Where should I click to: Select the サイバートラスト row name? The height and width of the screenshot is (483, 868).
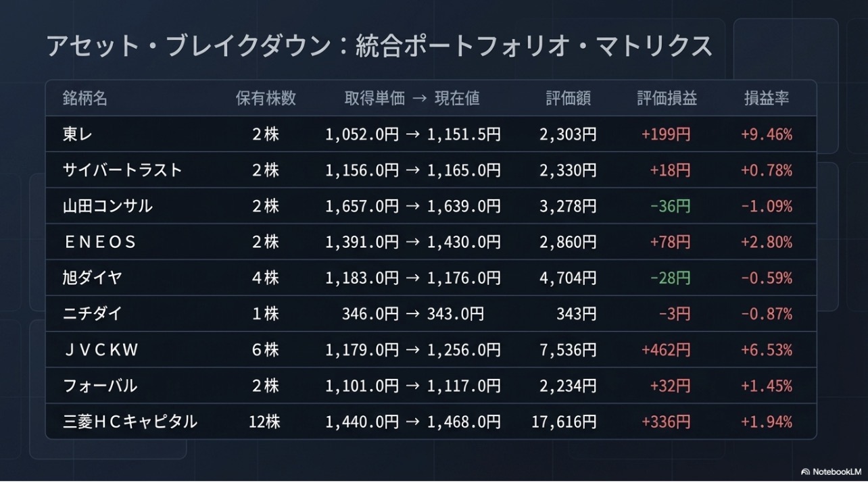point(122,170)
